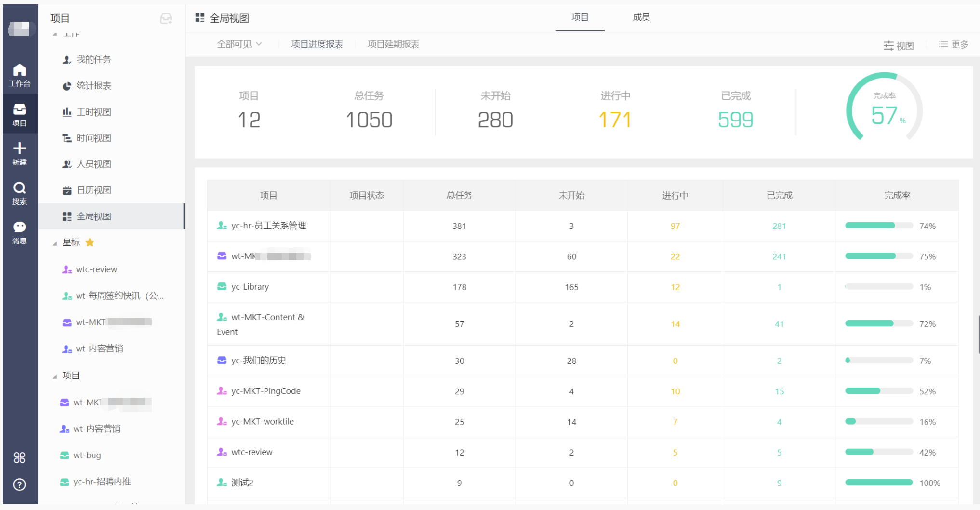Click the help question mark icon
Viewport: 980px width, 510px height.
point(19,484)
